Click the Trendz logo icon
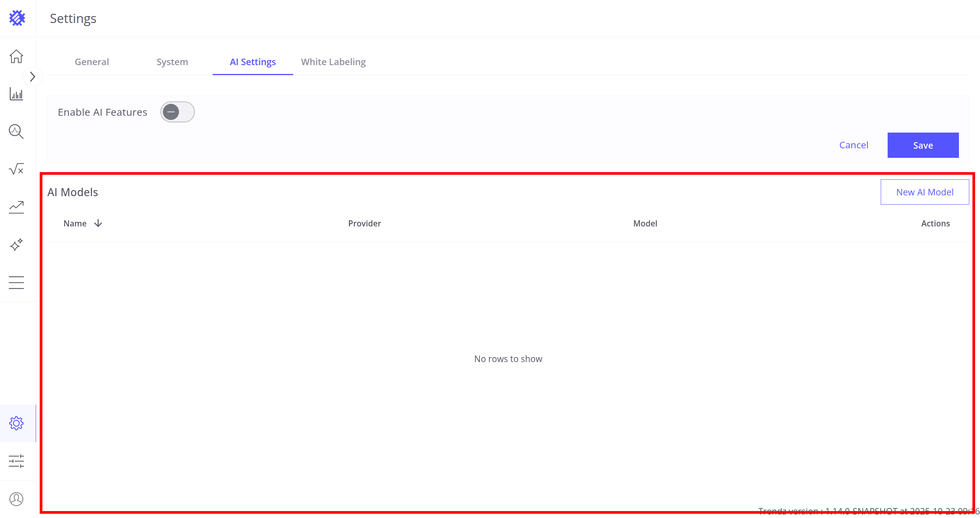980x518 pixels. click(17, 18)
